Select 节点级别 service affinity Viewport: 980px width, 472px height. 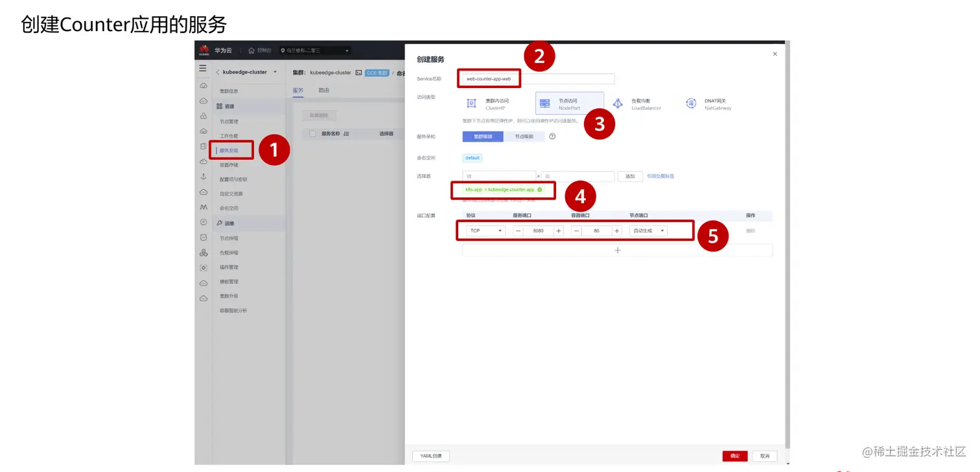[x=524, y=137]
